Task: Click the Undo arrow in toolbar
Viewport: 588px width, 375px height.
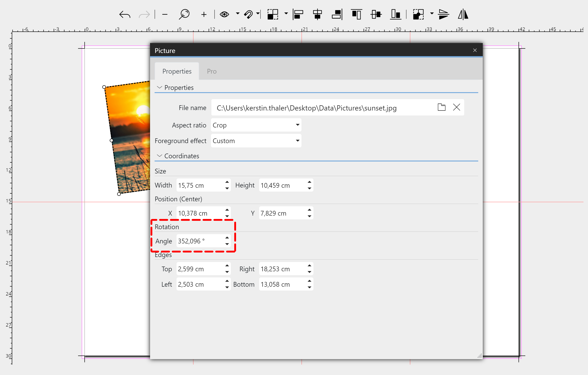Action: point(125,15)
